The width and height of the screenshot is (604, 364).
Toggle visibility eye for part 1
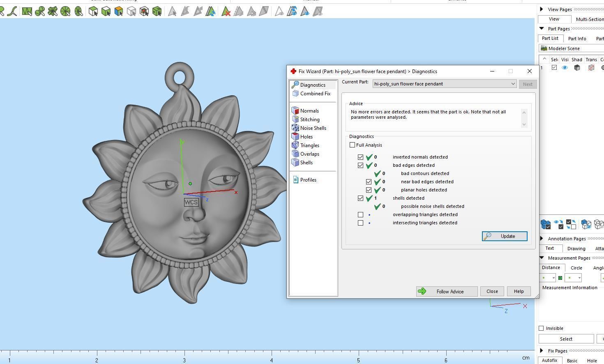(565, 68)
